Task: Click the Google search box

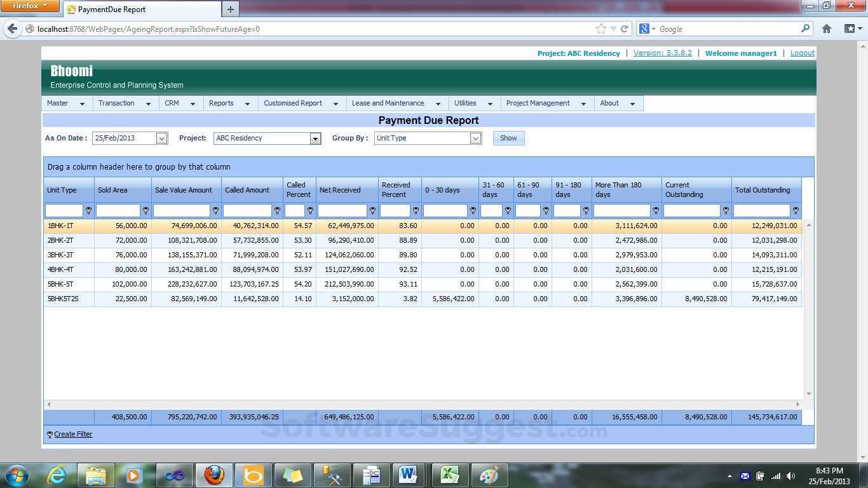Action: pyautogui.click(x=729, y=29)
